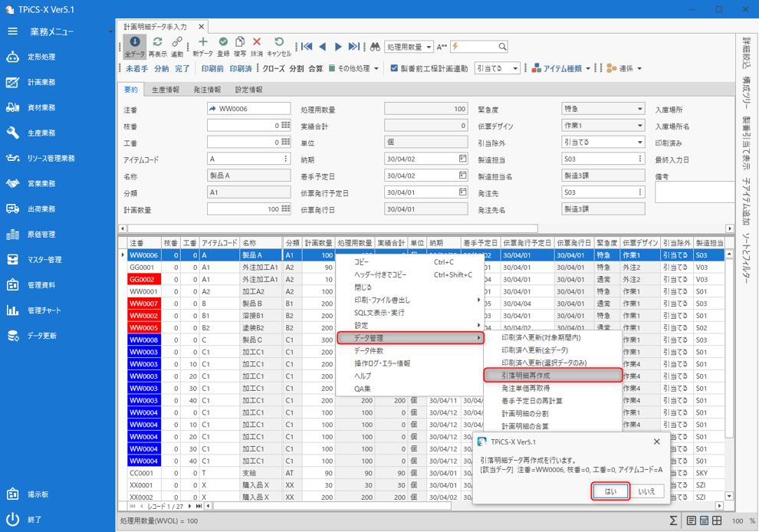
Task: Open 生産業務 in the sidebar
Action: tap(41, 133)
